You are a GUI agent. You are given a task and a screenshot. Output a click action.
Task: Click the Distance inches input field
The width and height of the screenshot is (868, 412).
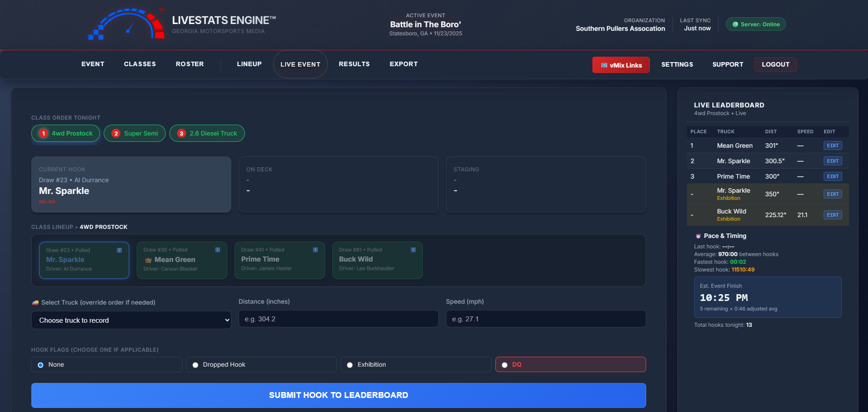(x=338, y=319)
